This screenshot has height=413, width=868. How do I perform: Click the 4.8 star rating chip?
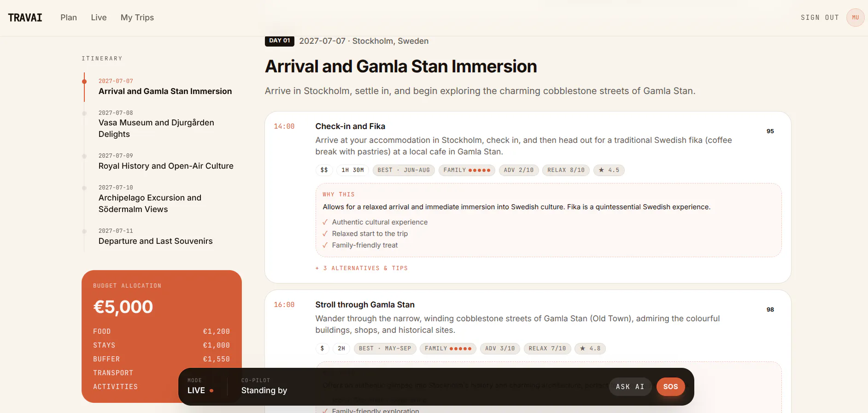(590, 348)
